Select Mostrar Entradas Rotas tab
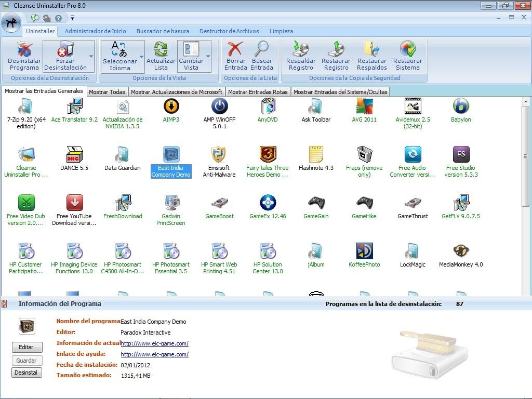The image size is (532, 399). click(258, 92)
